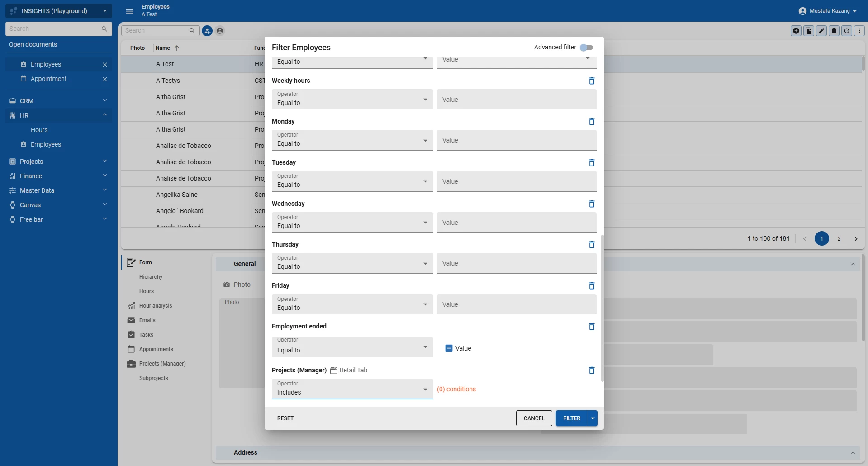Delete the Wednesday filter condition
This screenshot has width=868, height=466.
(591, 204)
